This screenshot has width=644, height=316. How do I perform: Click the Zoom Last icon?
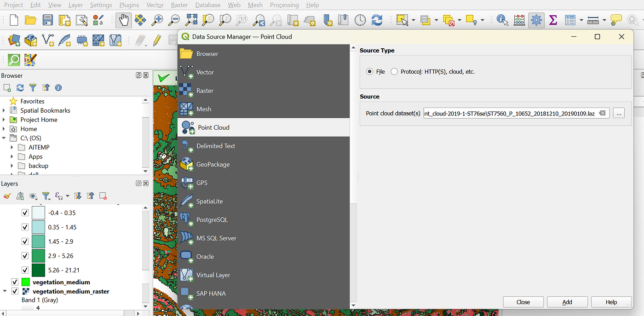(x=259, y=20)
